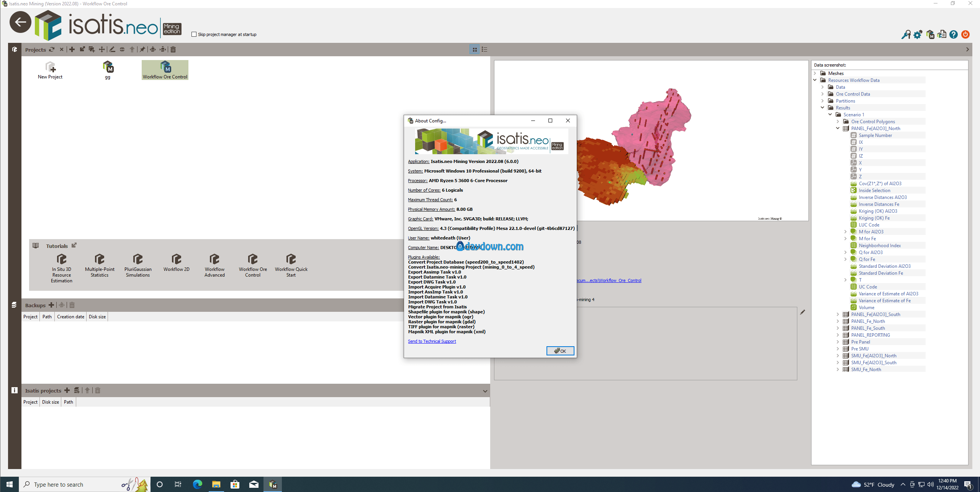Select the Ore Control Polygons folder
Image resolution: width=980 pixels, height=492 pixels.
click(873, 122)
